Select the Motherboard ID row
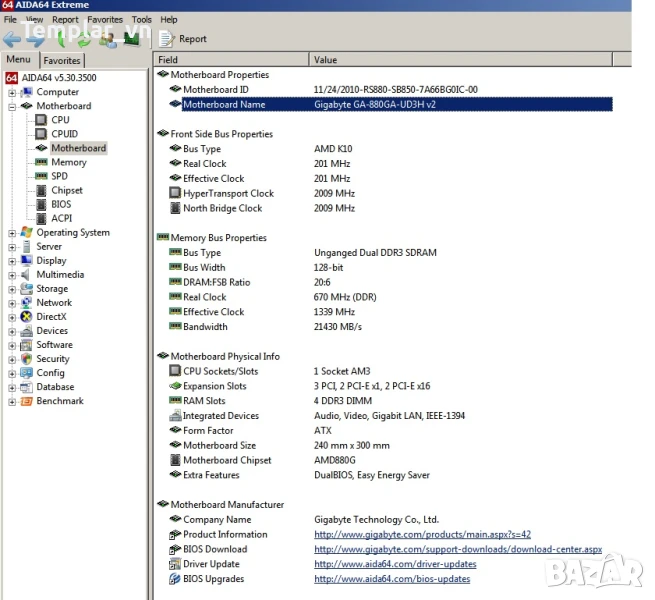Image resolution: width=655 pixels, height=600 pixels. point(215,90)
